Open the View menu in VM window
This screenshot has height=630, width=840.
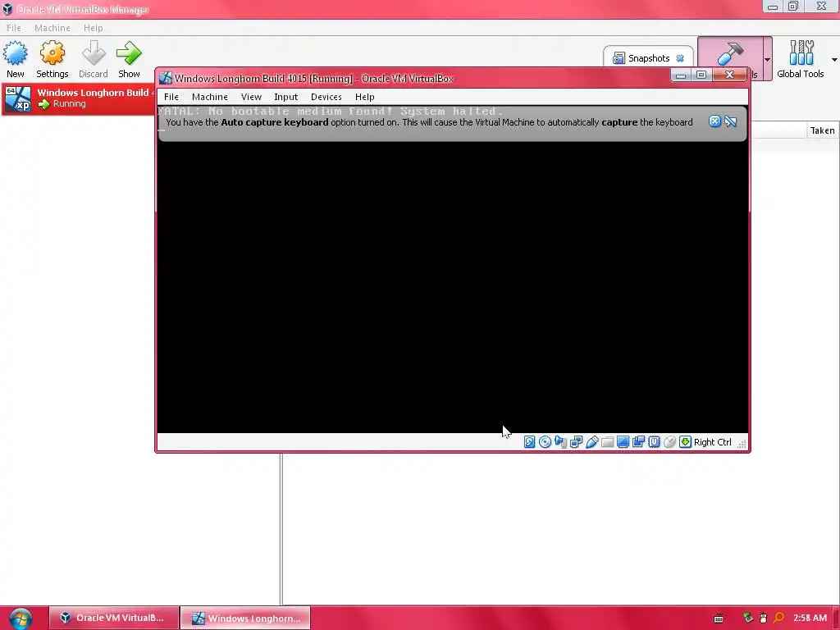click(251, 97)
